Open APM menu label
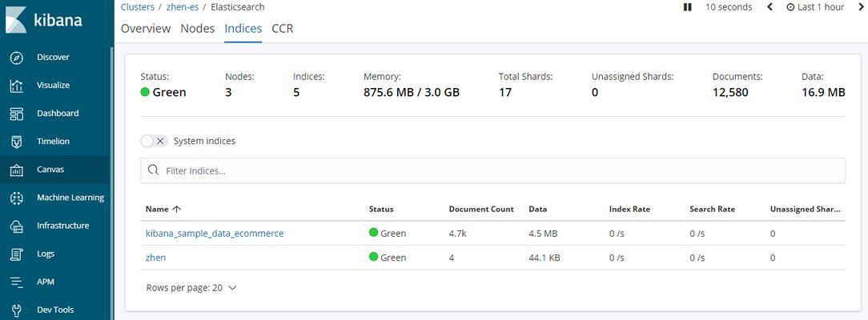 click(x=46, y=282)
